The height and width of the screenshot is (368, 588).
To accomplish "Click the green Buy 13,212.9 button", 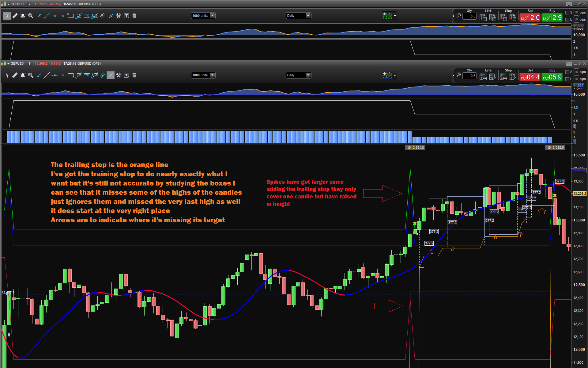I will click(552, 18).
